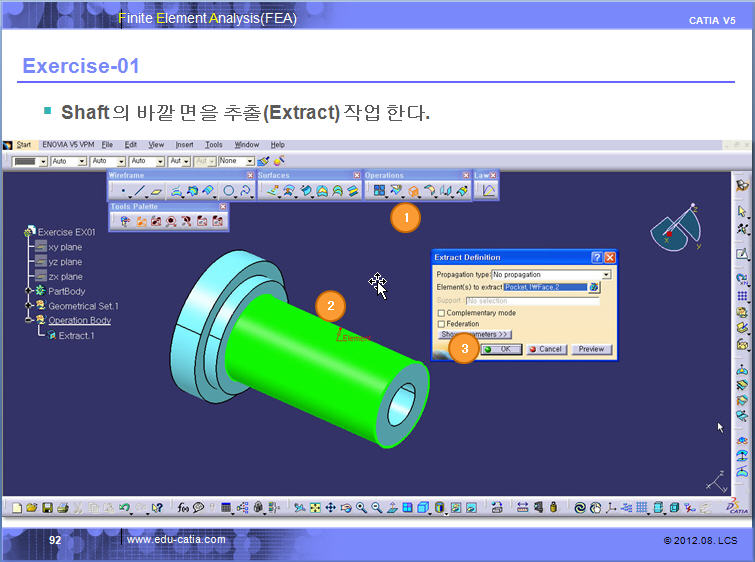Click the dialog help question mark button
The width and height of the screenshot is (755, 562).
[x=597, y=258]
